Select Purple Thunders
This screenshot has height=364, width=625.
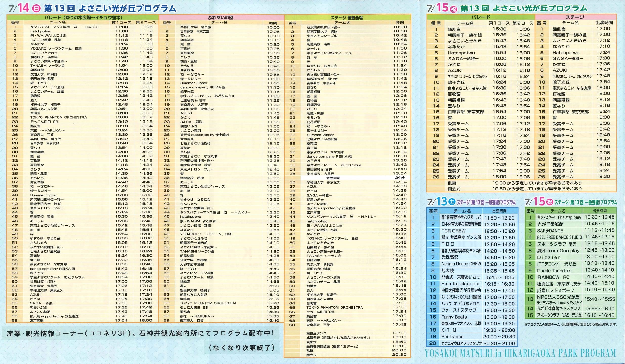coord(554,271)
